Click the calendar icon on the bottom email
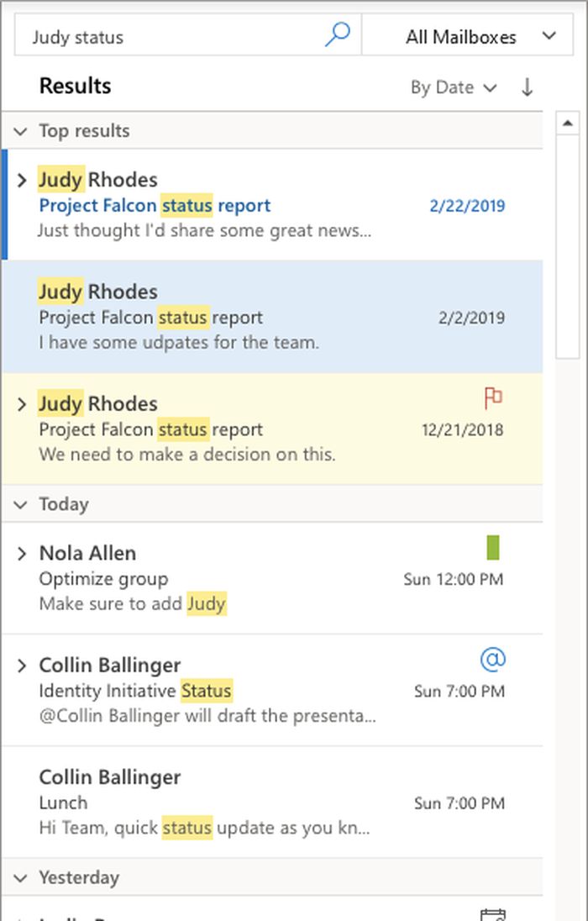The height and width of the screenshot is (921, 588). coord(491,914)
